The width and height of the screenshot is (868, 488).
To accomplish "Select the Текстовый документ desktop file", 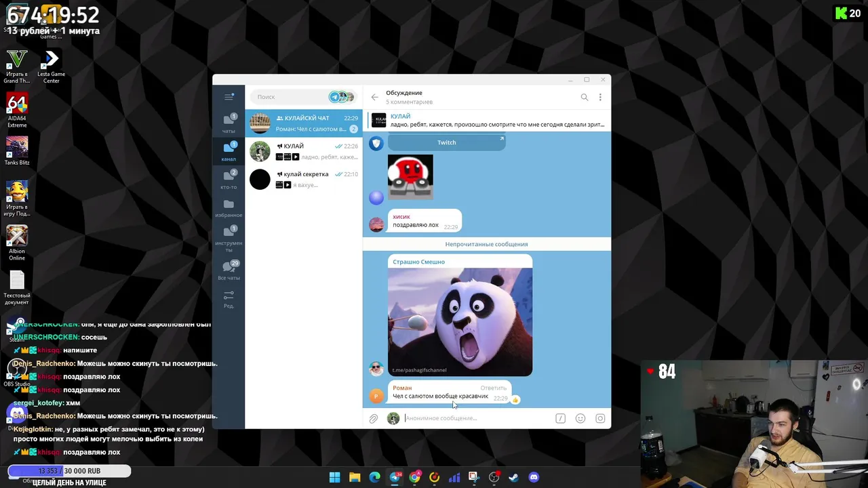I will 17,287.
